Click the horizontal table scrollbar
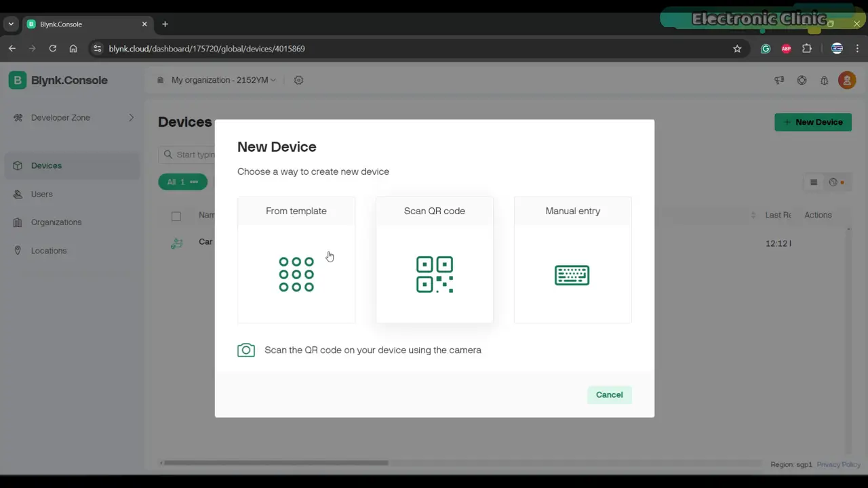Screen dimensions: 868x488 click(x=275, y=463)
